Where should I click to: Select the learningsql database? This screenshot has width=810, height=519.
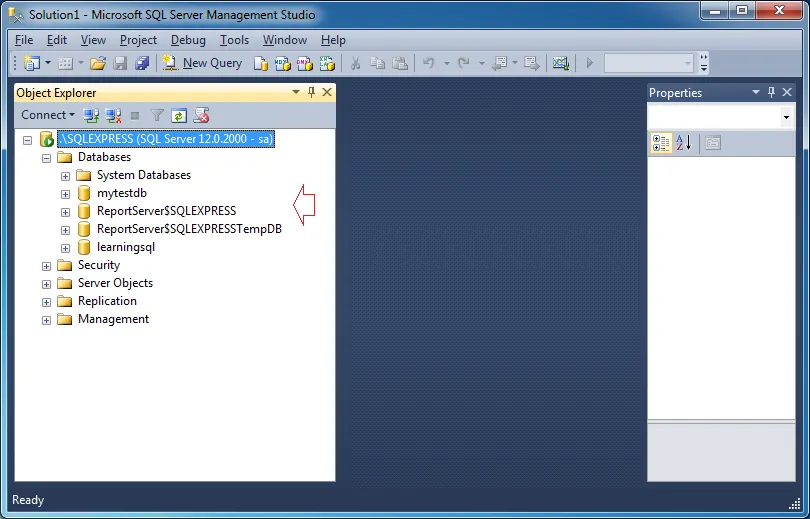126,247
